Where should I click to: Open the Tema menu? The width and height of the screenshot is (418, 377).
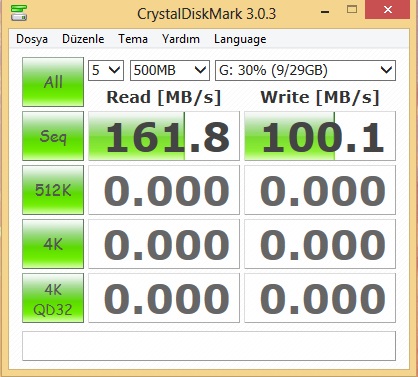[133, 39]
